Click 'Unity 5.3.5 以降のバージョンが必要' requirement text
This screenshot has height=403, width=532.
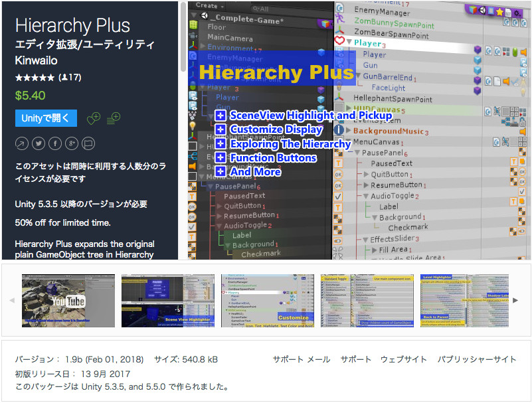pyautogui.click(x=81, y=204)
